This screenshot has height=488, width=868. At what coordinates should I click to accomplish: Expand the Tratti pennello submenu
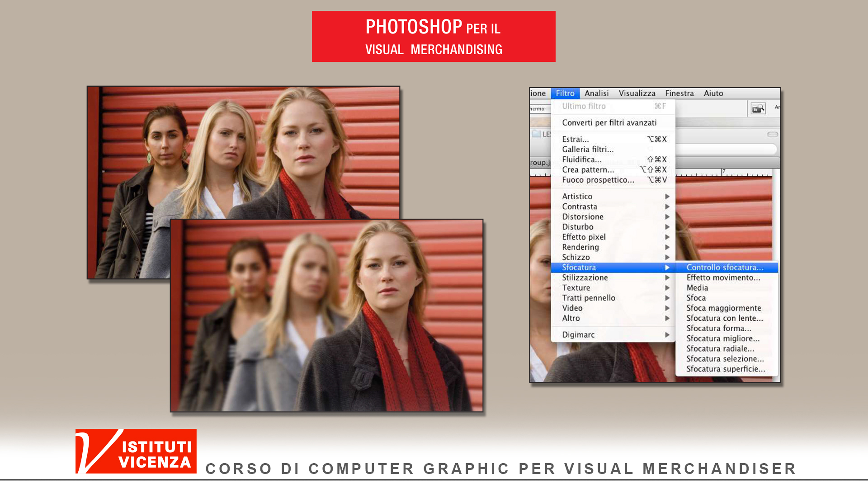(613, 298)
